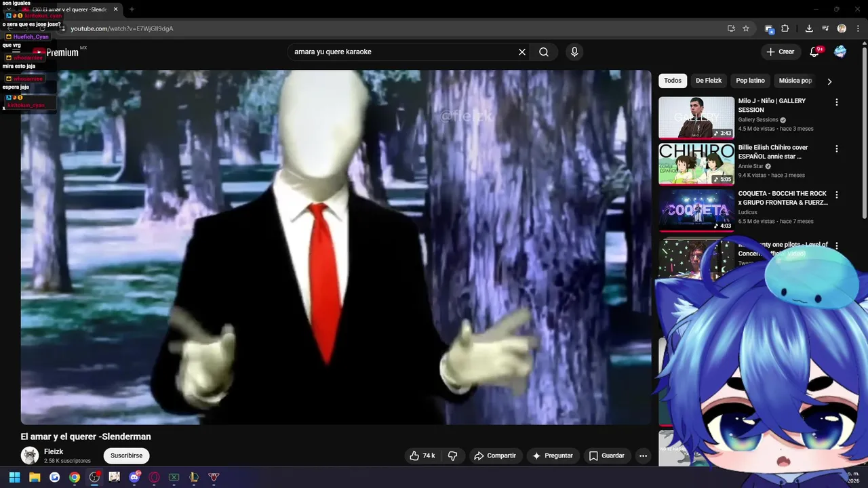Open the Chrome profile avatar

842,28
